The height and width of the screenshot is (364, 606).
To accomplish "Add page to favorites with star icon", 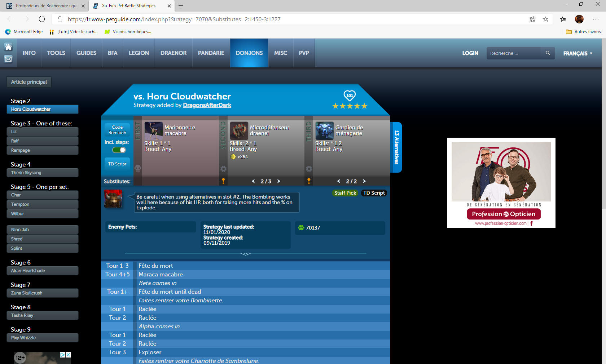I will [x=545, y=19].
